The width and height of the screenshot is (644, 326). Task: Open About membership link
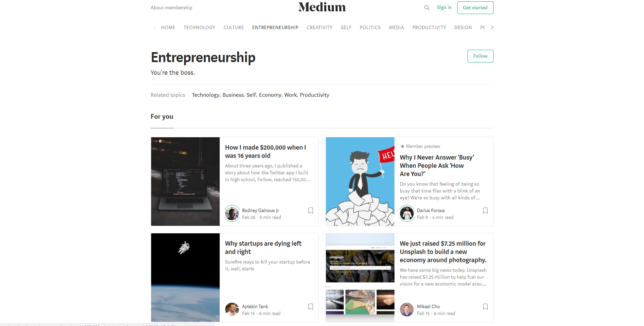coord(171,8)
